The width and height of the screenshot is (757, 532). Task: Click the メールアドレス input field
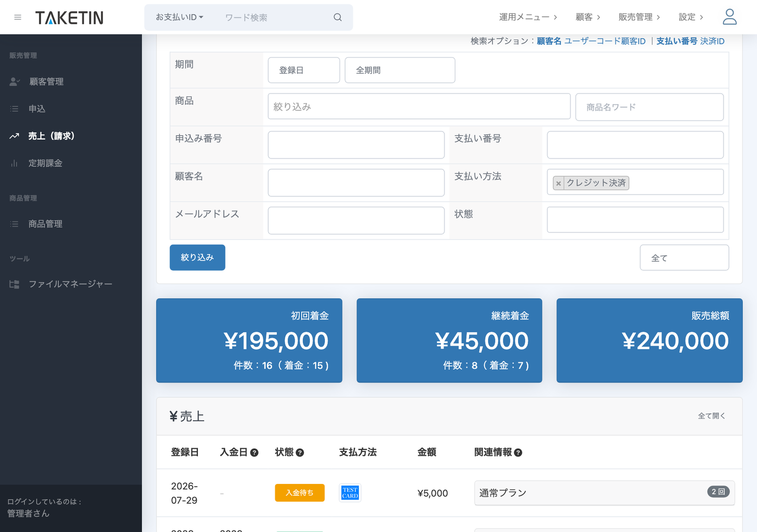(x=356, y=221)
